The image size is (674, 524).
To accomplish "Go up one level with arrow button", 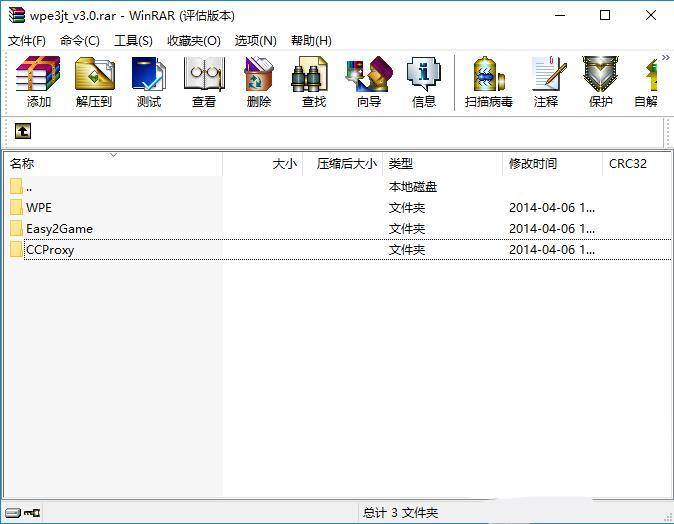I will [23, 131].
